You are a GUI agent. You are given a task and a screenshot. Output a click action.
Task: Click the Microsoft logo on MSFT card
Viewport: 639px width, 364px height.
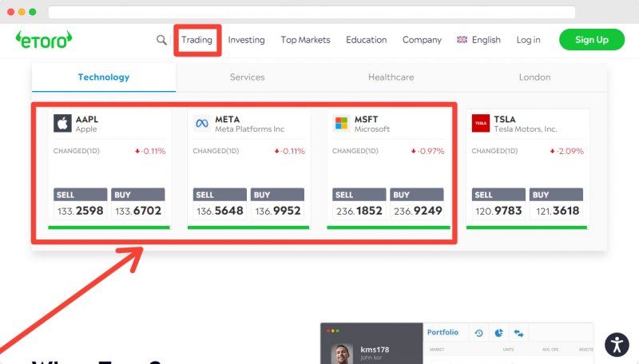click(341, 124)
